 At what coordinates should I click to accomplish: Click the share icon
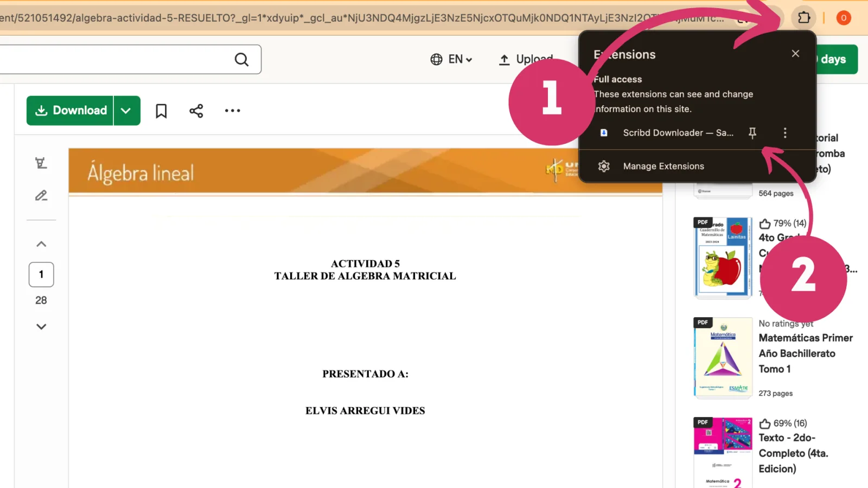[196, 111]
